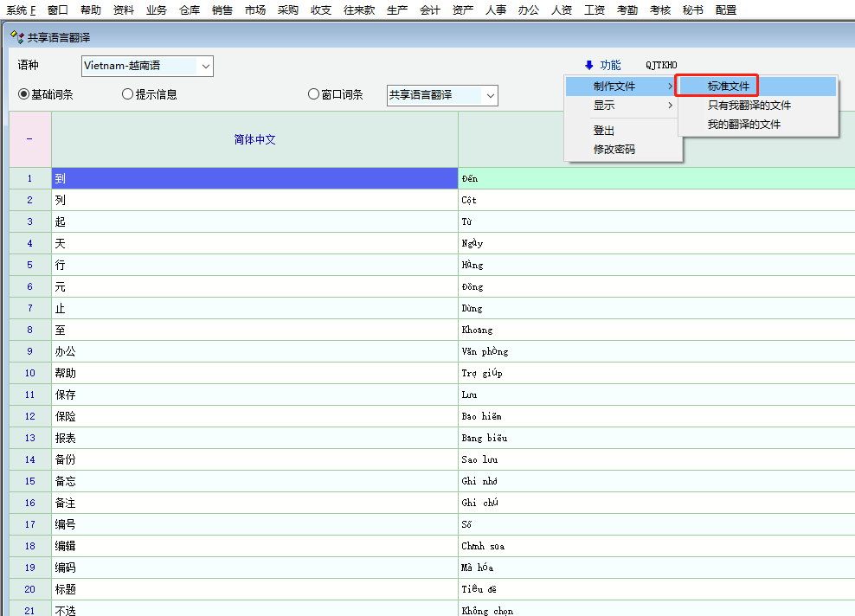The width and height of the screenshot is (855, 616).
Task: Click 登出 to log out
Action: (604, 131)
